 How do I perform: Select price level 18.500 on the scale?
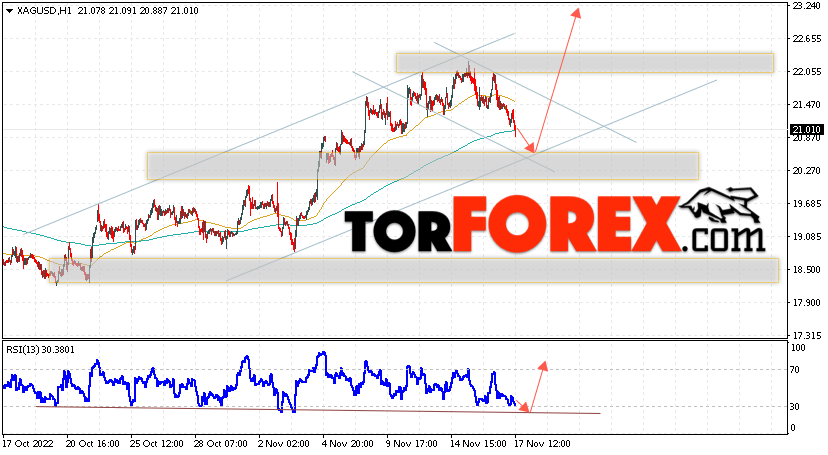(x=806, y=270)
